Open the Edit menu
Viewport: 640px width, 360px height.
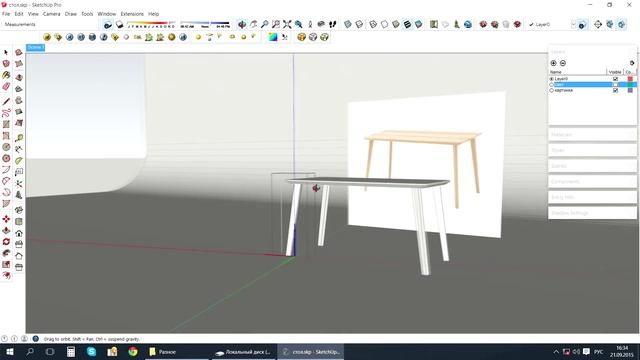[x=19, y=14]
